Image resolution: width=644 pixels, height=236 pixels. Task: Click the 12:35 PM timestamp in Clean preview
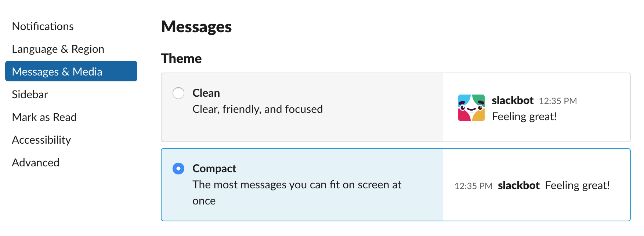pyautogui.click(x=558, y=101)
